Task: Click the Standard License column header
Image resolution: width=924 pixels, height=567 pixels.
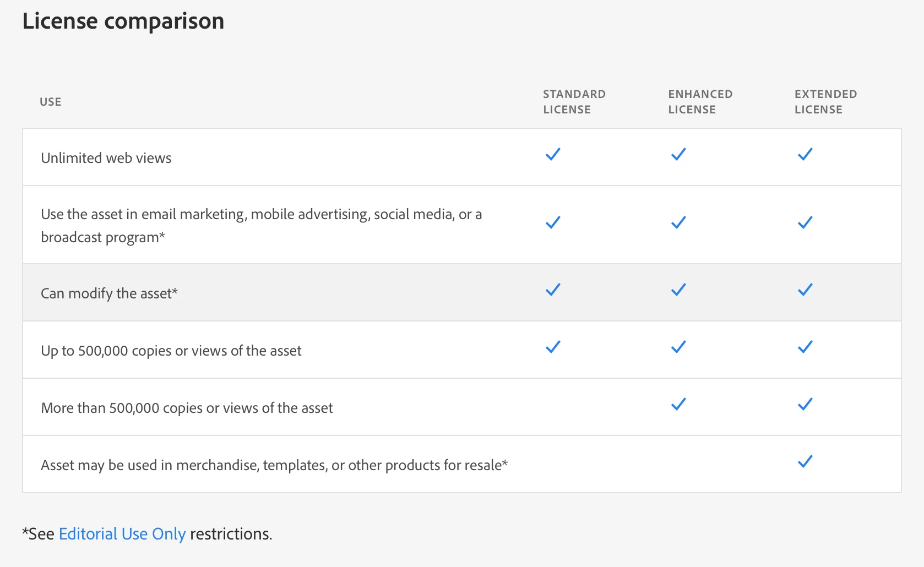Action: (x=574, y=102)
